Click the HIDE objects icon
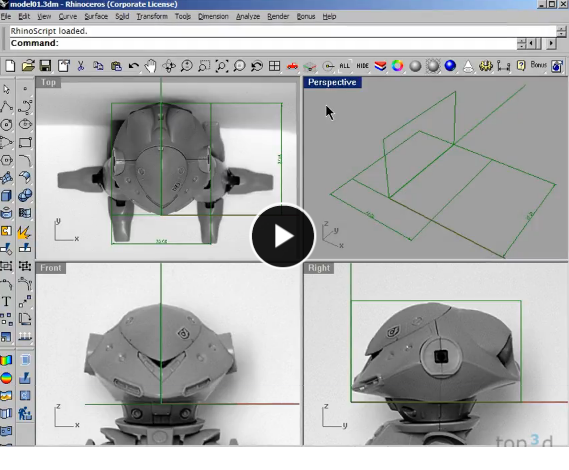This screenshot has width=569, height=470. click(x=362, y=66)
